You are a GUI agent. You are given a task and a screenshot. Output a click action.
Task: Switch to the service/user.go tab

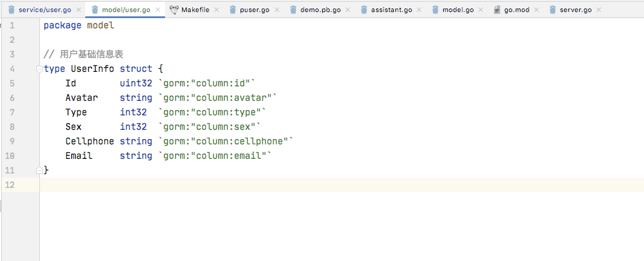tap(44, 10)
